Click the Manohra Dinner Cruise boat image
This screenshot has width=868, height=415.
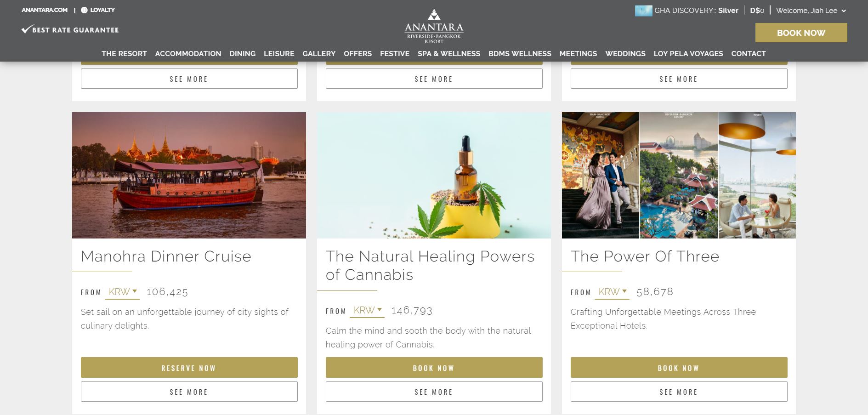pyautogui.click(x=189, y=175)
